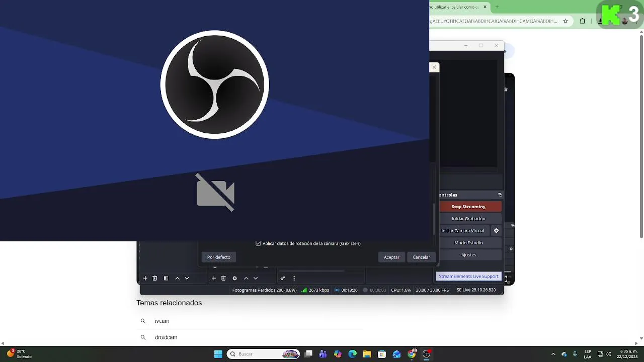The width and height of the screenshot is (644, 362).
Task: Close the Chrome tab 'utilizar el celular como'
Action: click(486, 7)
